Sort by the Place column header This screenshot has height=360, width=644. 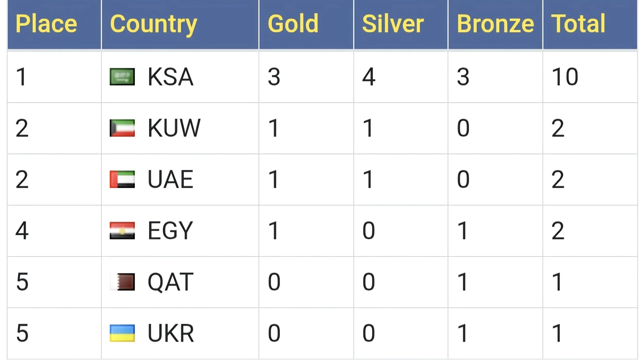[x=46, y=23]
